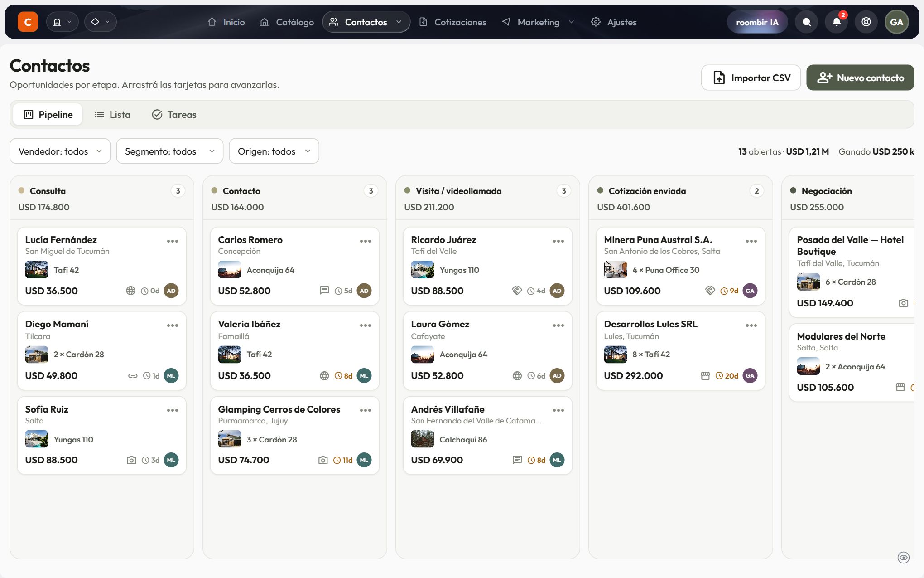Viewport: 924px width, 578px height.
Task: Open notifications bell with badge
Action: [x=836, y=22]
